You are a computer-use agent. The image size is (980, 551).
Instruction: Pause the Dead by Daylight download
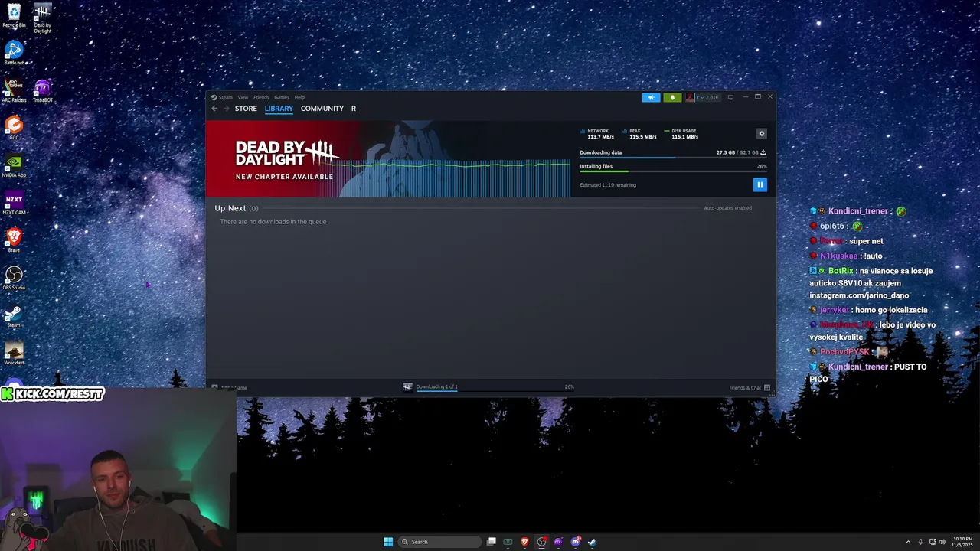point(759,184)
